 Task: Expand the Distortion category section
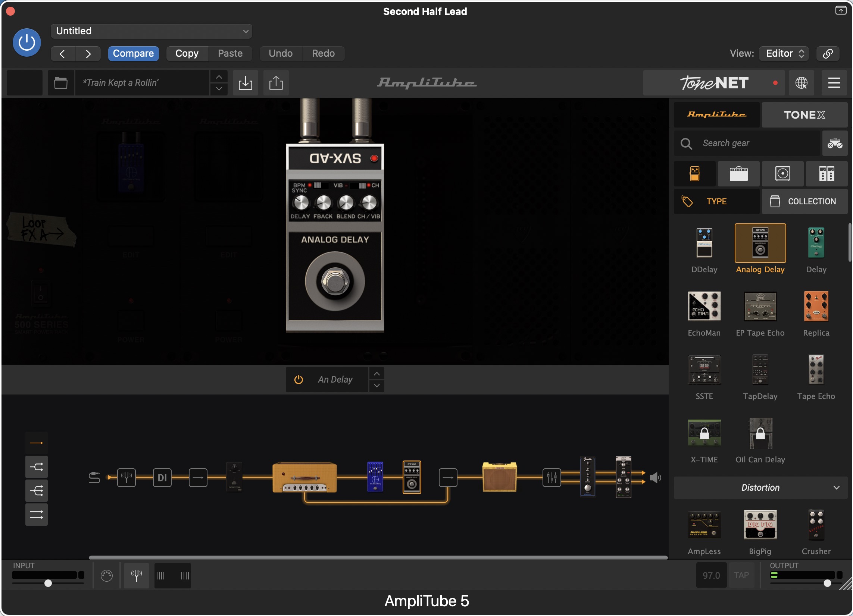click(x=760, y=488)
